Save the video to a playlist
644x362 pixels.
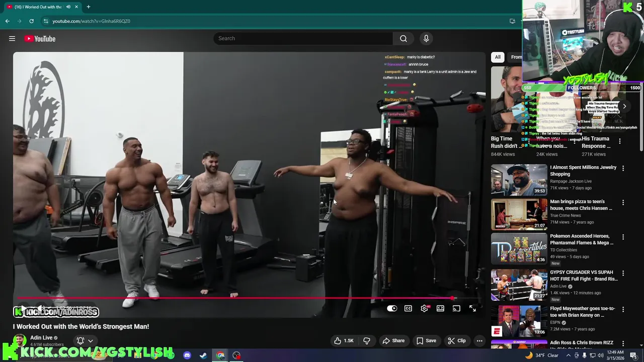coord(426,341)
